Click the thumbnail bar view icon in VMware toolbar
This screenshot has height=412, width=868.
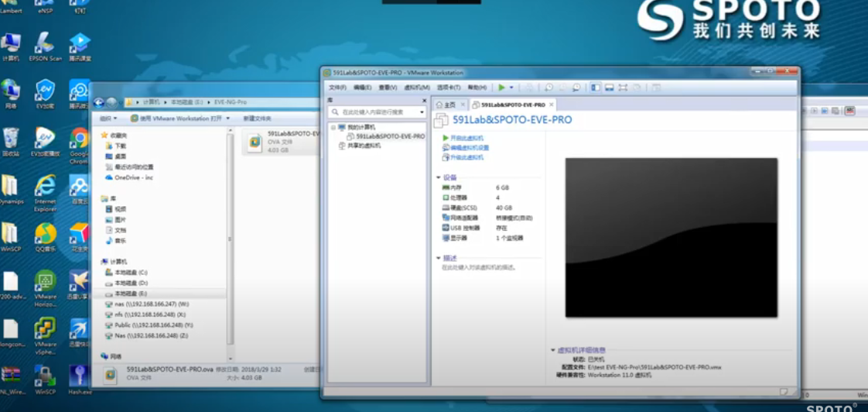(609, 88)
